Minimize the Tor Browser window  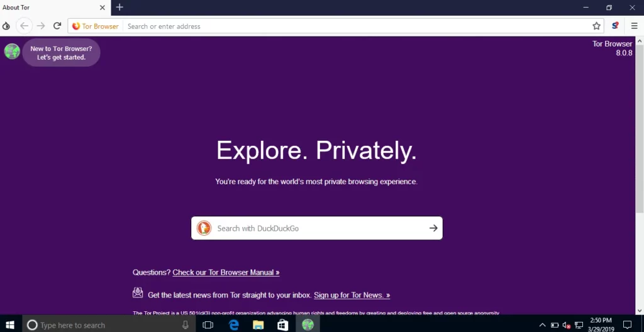(x=586, y=8)
